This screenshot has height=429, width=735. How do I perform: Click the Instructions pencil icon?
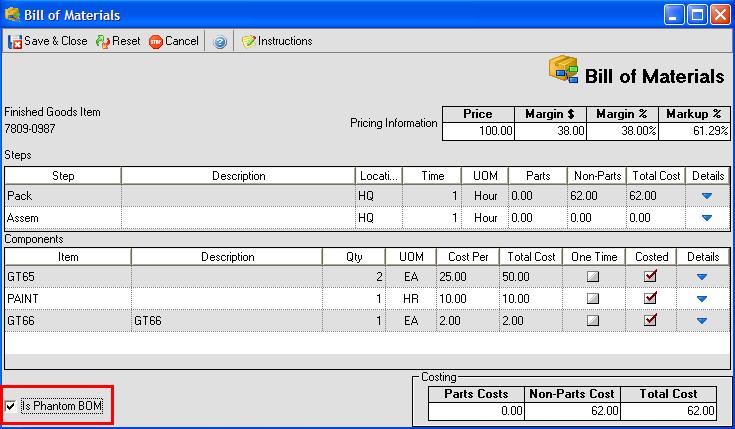pos(249,42)
